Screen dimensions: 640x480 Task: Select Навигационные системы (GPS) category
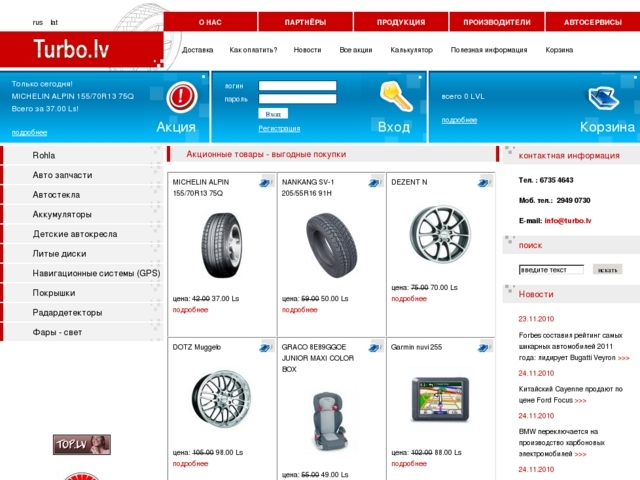coord(83,273)
